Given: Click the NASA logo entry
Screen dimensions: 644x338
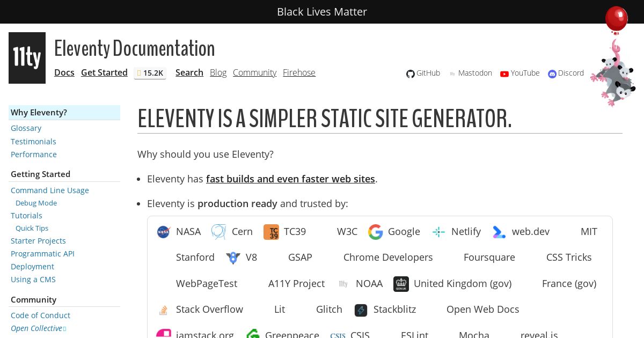Looking at the screenshot, I should pos(179,232).
